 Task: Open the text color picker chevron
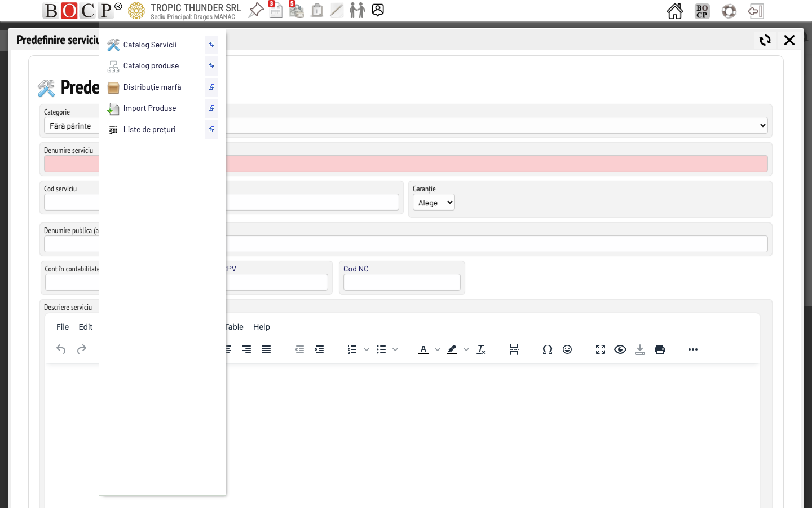(x=438, y=349)
